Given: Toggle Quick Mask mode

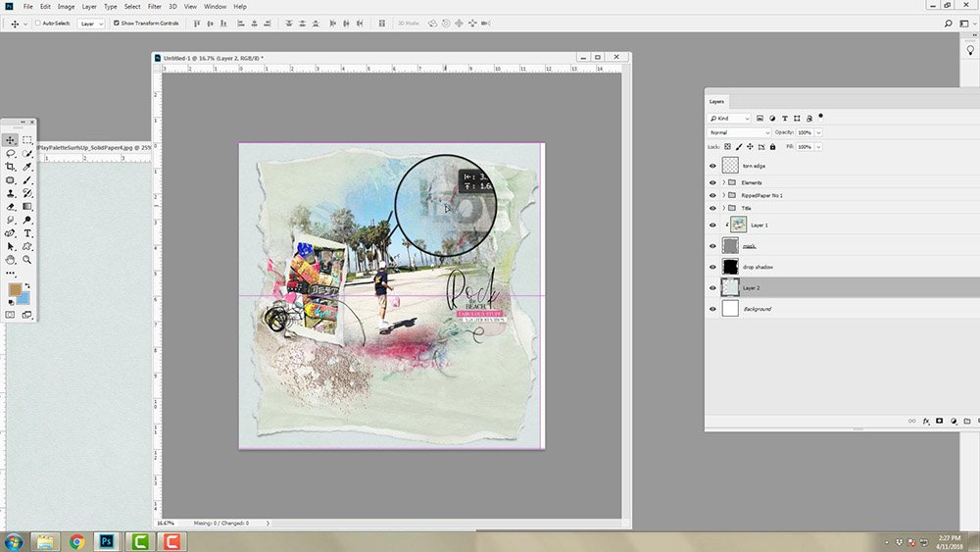Looking at the screenshot, I should tap(11, 315).
